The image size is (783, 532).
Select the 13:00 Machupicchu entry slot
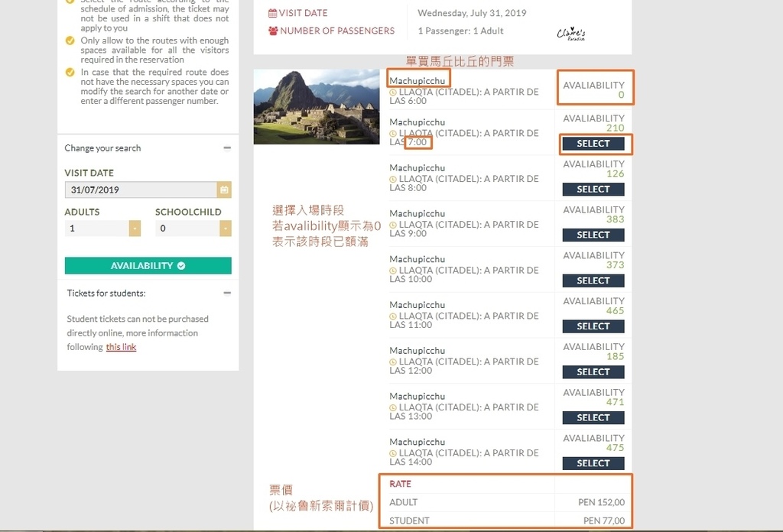pyautogui.click(x=593, y=417)
